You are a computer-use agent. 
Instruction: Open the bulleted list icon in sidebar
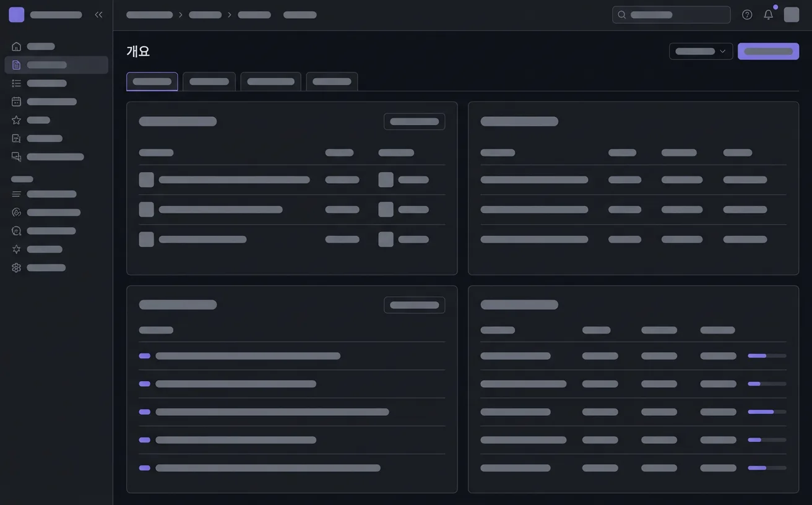click(16, 83)
